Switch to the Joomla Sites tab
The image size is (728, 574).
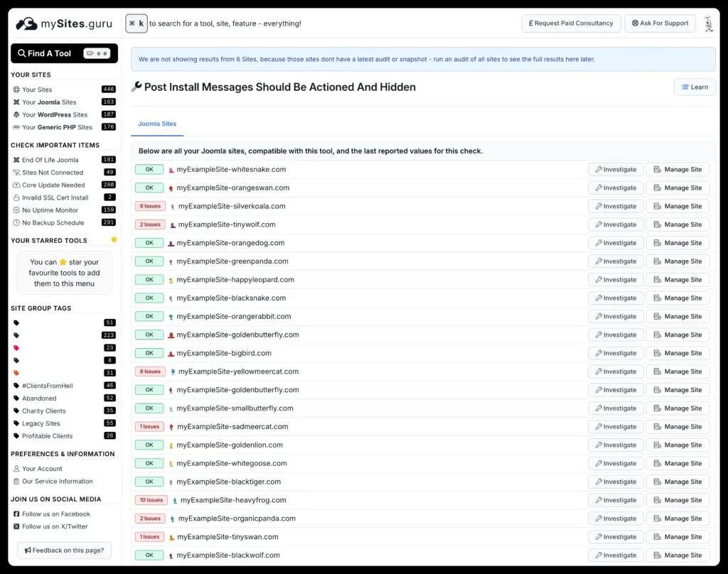157,124
